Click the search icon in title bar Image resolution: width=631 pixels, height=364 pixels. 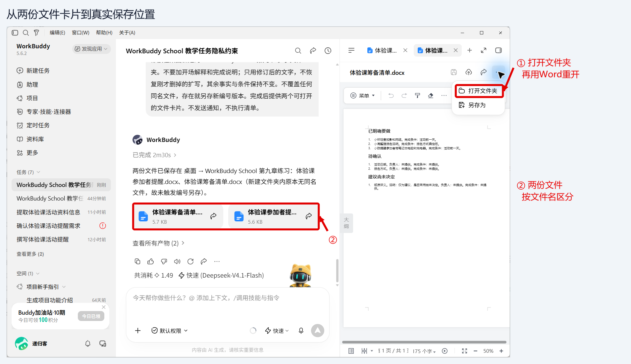[26, 33]
